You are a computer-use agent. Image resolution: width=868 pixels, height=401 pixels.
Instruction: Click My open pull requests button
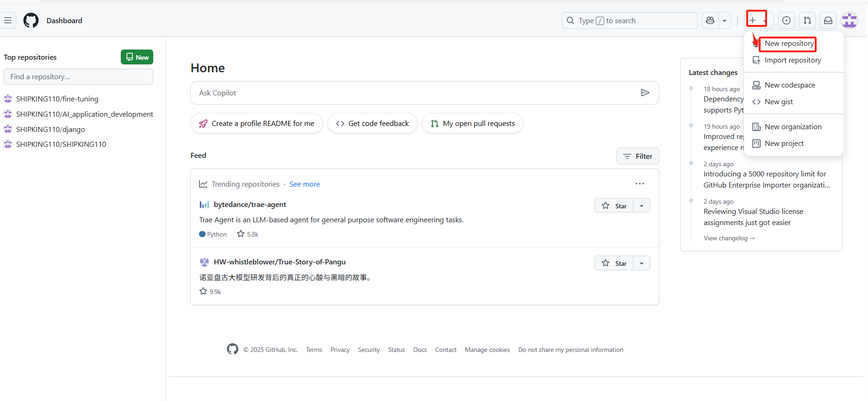point(473,123)
